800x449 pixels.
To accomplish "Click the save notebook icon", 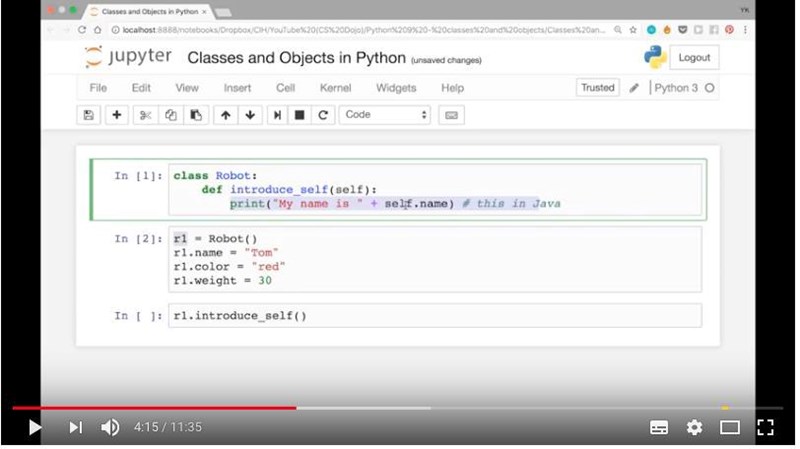I will click(x=89, y=115).
